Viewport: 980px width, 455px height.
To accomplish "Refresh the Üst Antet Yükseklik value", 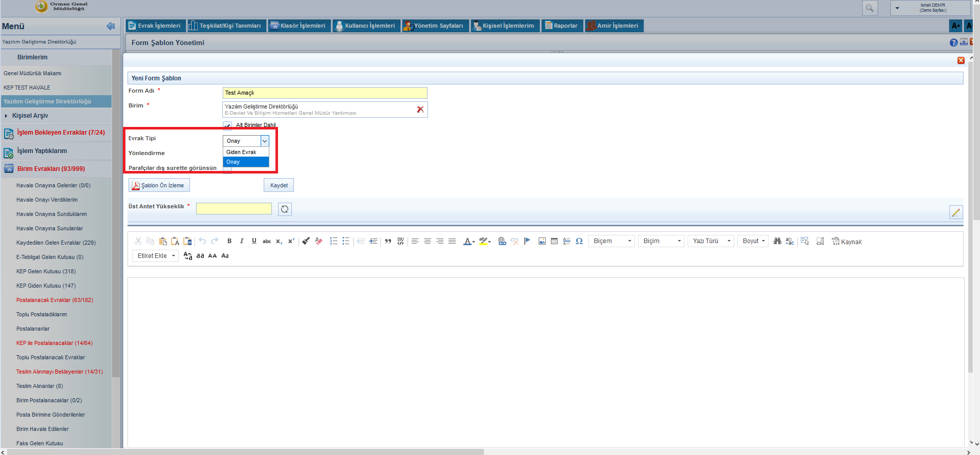I will 285,209.
